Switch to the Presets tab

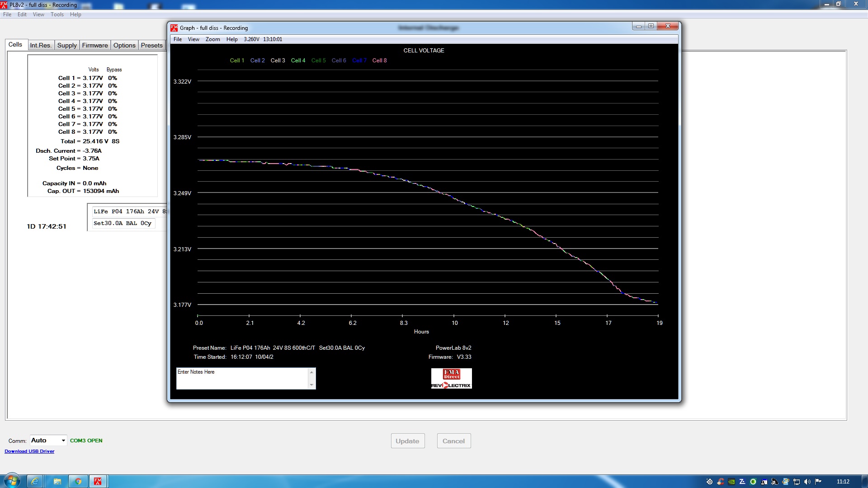151,45
